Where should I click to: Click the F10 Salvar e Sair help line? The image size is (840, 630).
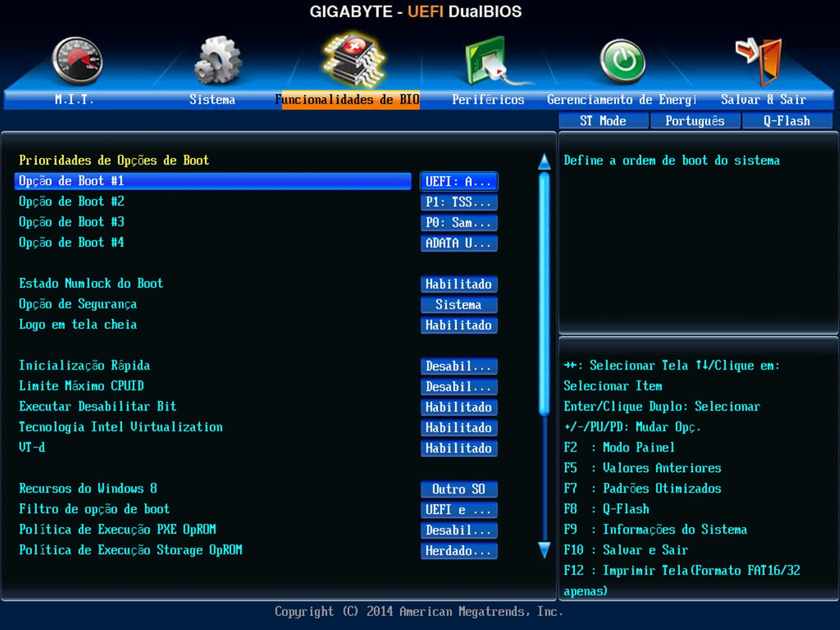tap(625, 550)
